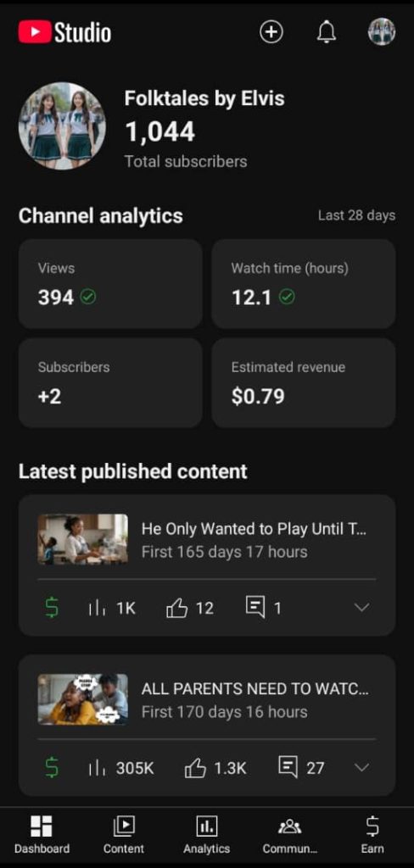The height and width of the screenshot is (868, 414).
Task: Go to the Earn tab
Action: tap(372, 834)
